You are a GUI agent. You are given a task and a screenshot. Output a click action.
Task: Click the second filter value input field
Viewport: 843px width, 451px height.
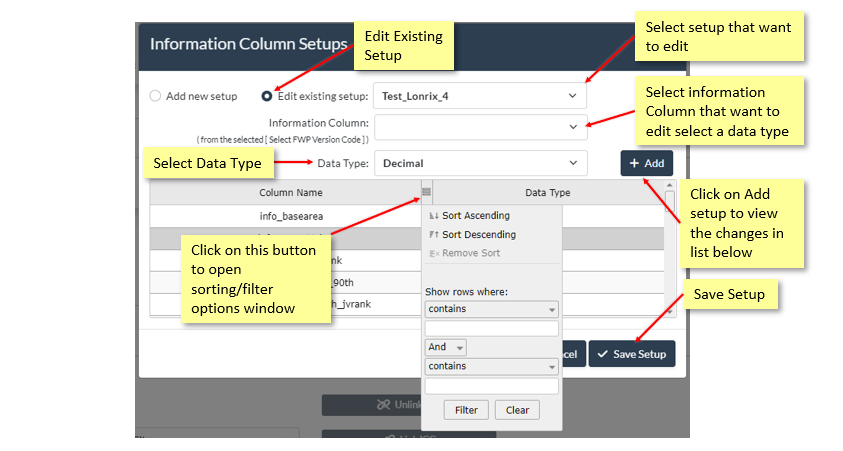[491, 386]
